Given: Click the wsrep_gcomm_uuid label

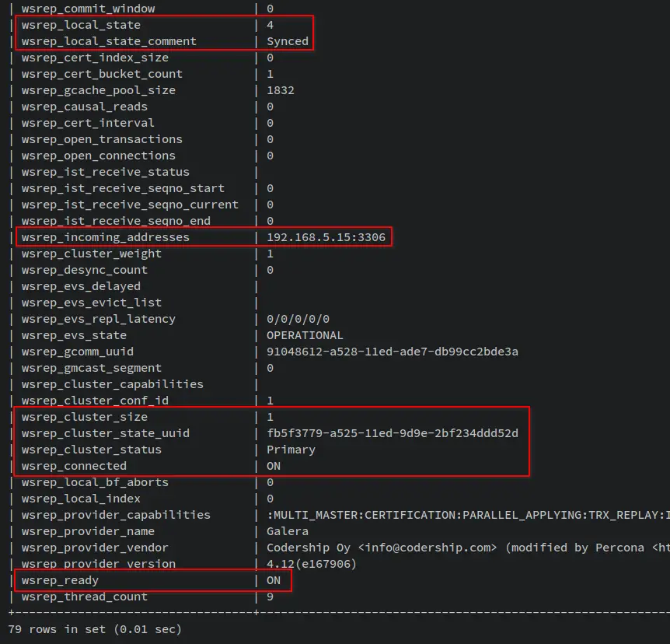Looking at the screenshot, I should click(x=78, y=352).
